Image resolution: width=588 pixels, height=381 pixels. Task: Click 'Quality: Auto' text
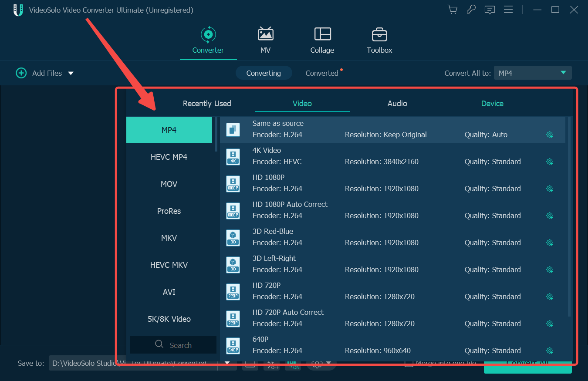(x=486, y=135)
